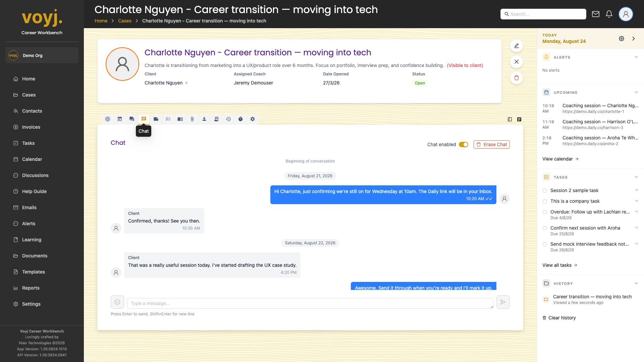This screenshot has width=644, height=362.
Task: Collapse the Today side panel arrow
Action: 634,39
